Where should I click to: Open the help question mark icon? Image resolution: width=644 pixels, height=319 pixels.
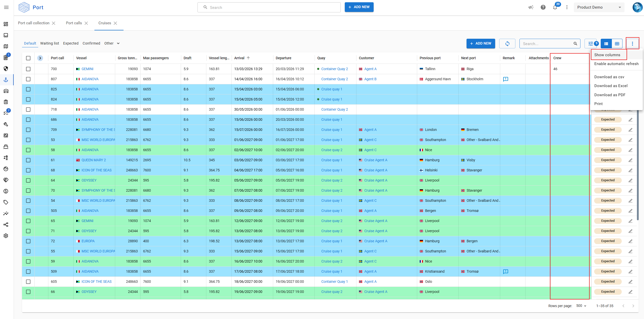pos(543,7)
